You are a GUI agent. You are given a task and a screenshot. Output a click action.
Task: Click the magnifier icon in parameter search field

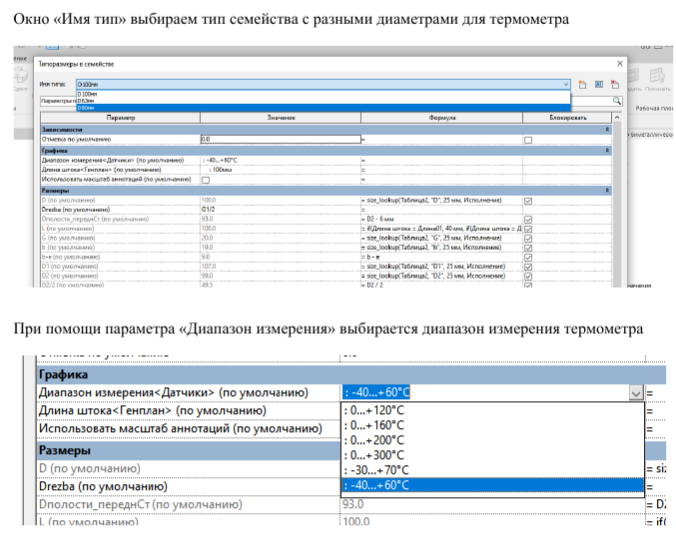[617, 101]
